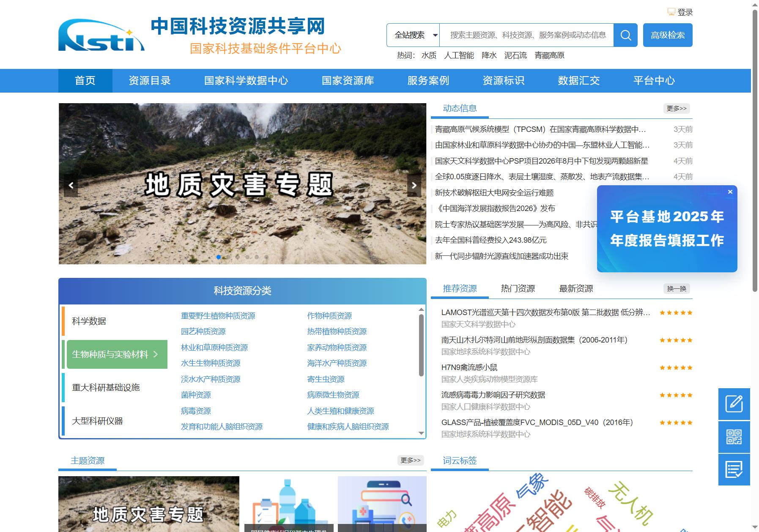Click hot word 人工智能
The image size is (759, 532).
459,55
